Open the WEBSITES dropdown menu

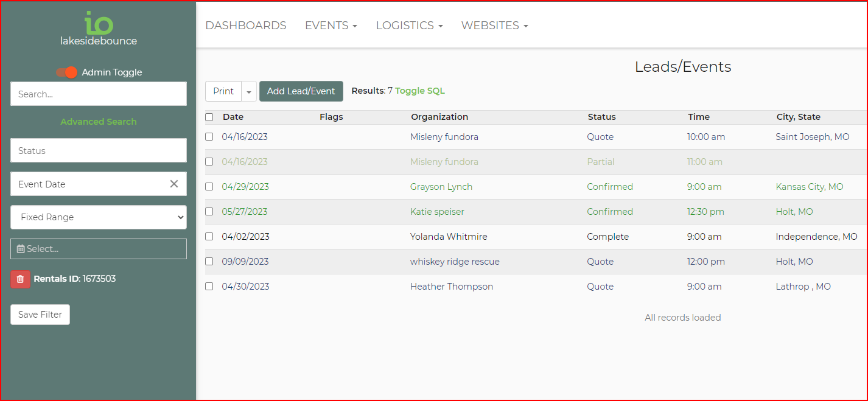pos(494,26)
